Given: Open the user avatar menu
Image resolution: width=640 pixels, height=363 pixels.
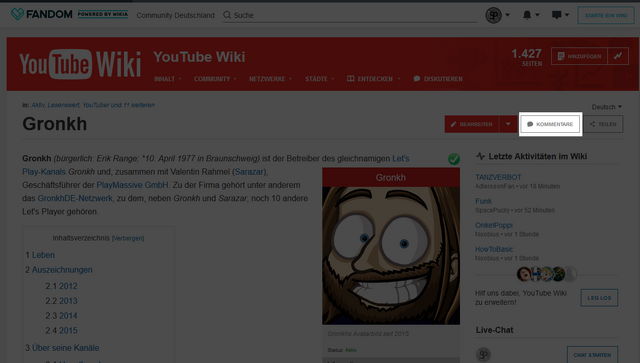Looking at the screenshot, I should [493, 15].
